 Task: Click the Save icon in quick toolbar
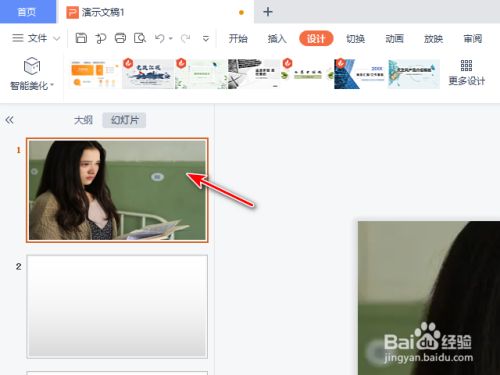[x=81, y=38]
